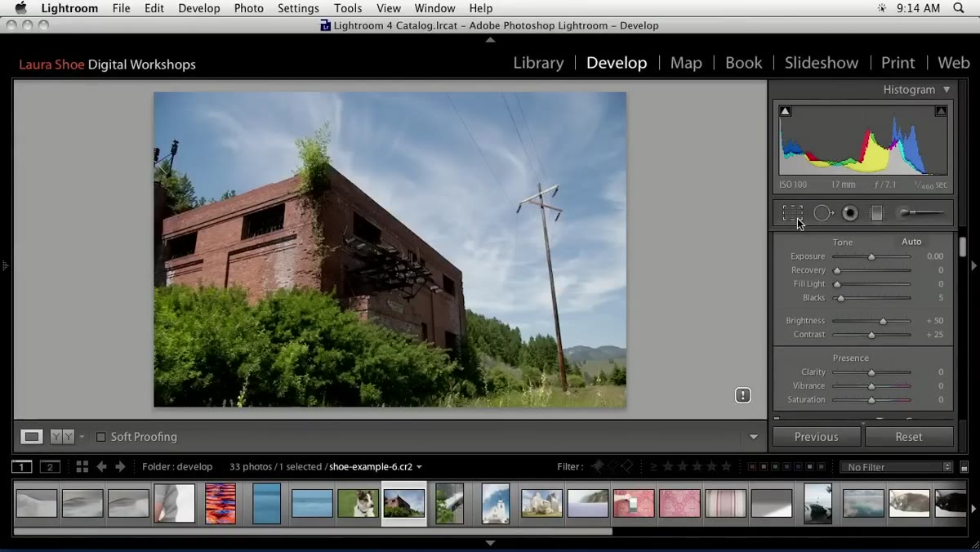Switch to Map module
The width and height of the screenshot is (980, 552).
pyautogui.click(x=686, y=63)
